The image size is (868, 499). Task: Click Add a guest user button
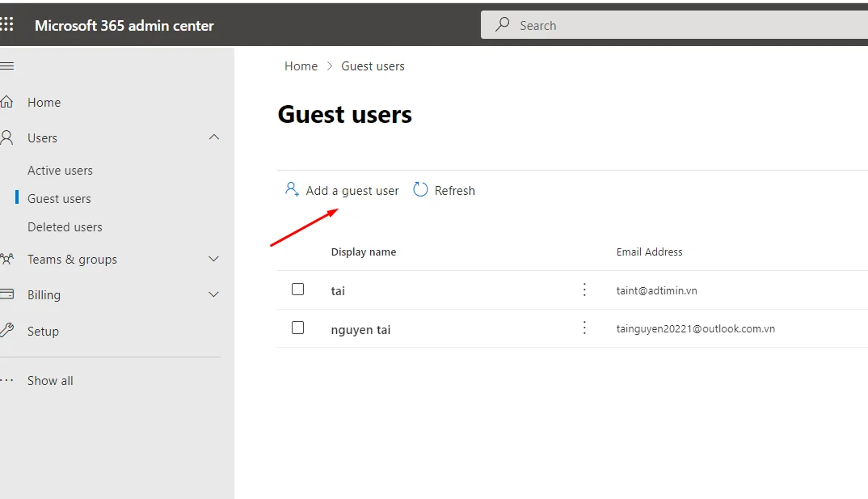pos(342,190)
